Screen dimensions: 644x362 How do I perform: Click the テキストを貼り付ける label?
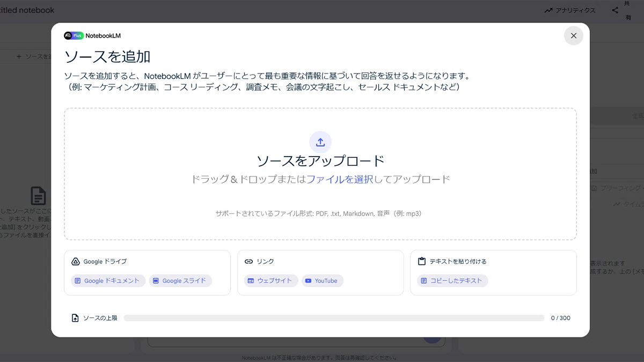click(458, 262)
